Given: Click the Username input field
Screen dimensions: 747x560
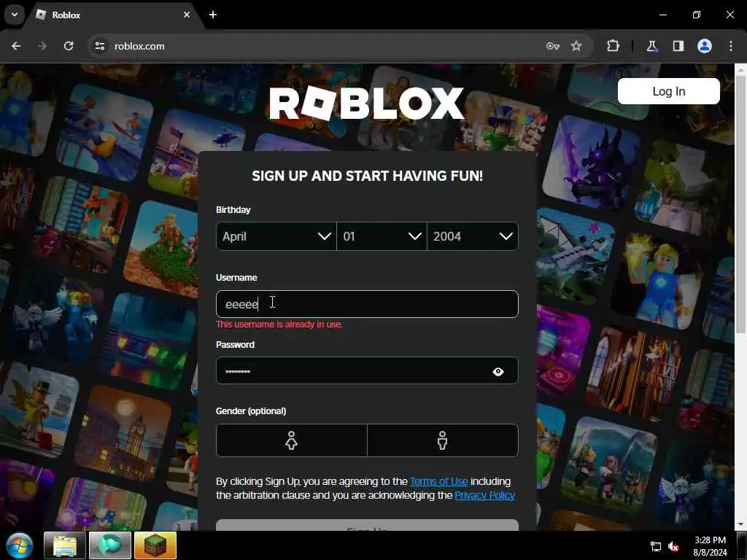Looking at the screenshot, I should pos(367,304).
